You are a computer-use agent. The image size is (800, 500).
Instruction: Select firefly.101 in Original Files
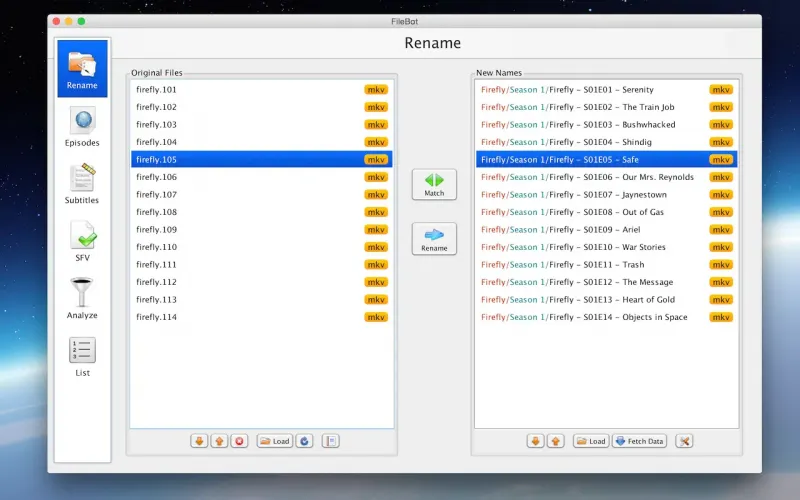click(x=262, y=90)
